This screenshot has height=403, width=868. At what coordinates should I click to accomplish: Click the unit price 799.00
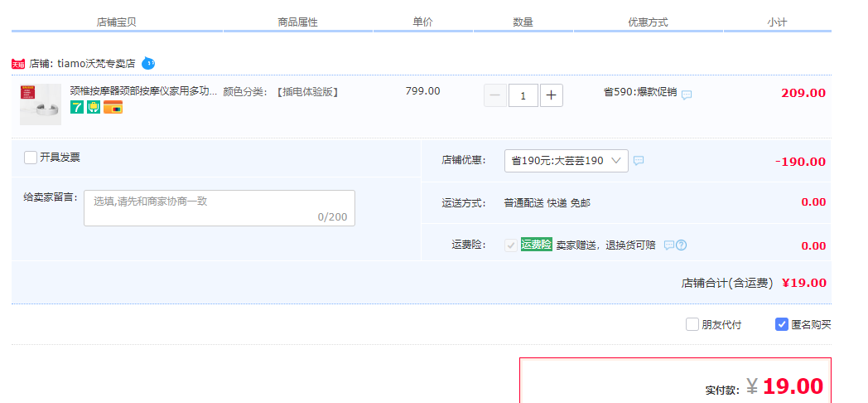[x=423, y=91]
